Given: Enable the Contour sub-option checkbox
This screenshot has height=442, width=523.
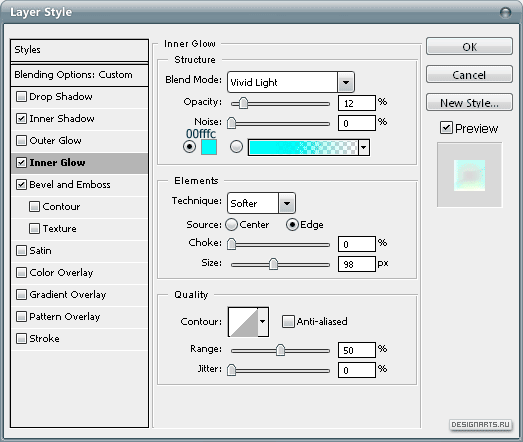Looking at the screenshot, I should (34, 207).
